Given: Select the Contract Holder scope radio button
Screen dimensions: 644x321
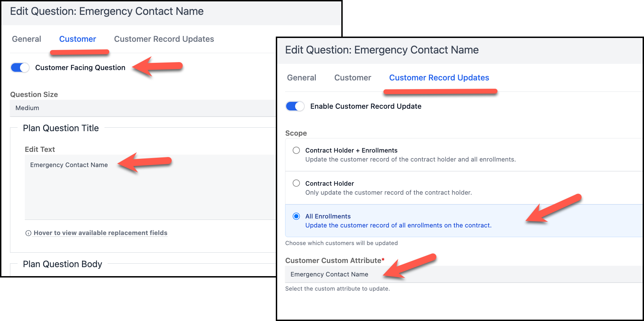Looking at the screenshot, I should pos(296,183).
